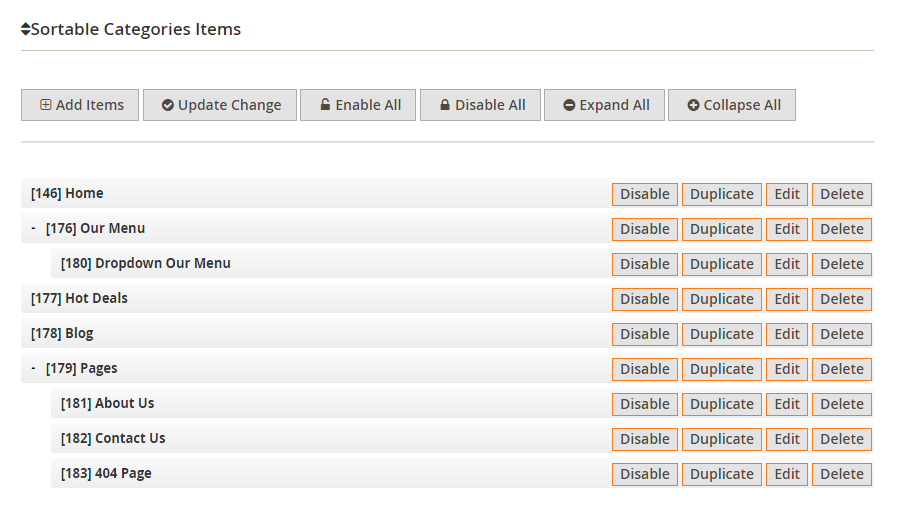Delete the 404 Page item
Viewport: 897px width, 507px height.
841,474
